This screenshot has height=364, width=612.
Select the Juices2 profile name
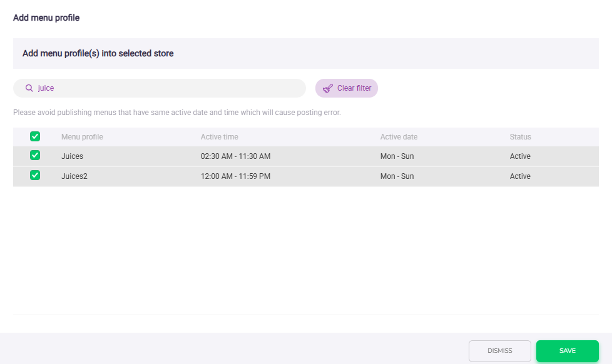tap(74, 176)
